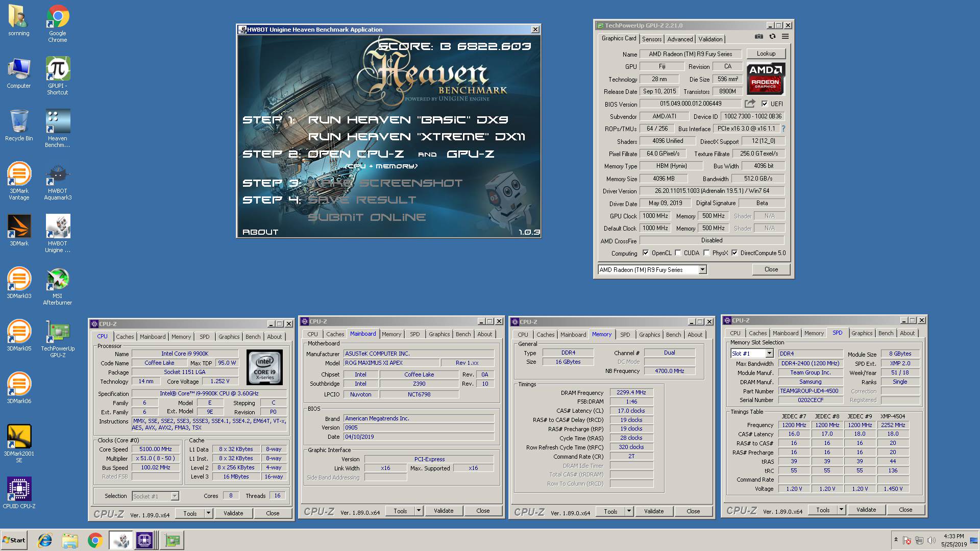Click GPU-Z refresh icon
Image resolution: width=980 pixels, height=551 pixels.
(x=772, y=36)
